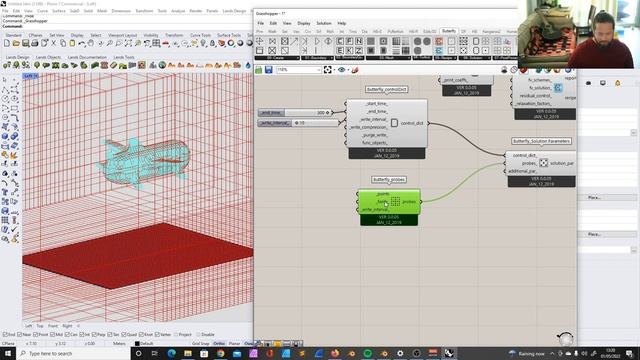Click Grasshopper zoom extents target icon
The width and height of the screenshot is (640, 360).
[x=327, y=70]
